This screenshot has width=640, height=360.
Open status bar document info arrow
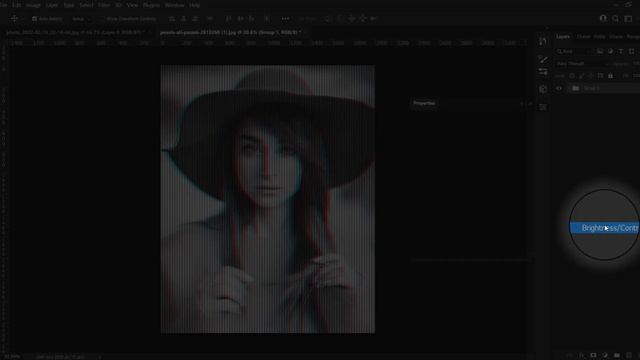tap(99, 357)
